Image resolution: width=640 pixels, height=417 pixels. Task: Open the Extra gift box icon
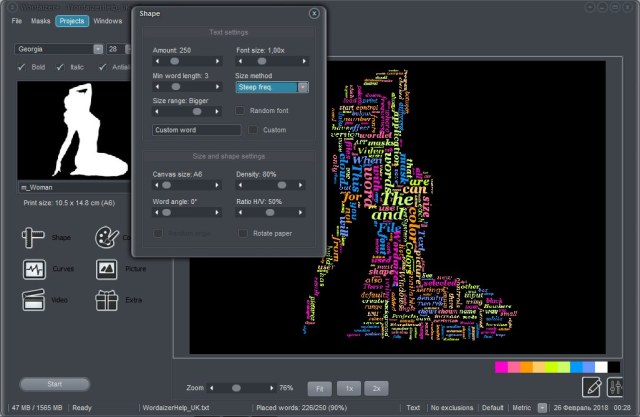point(106,299)
